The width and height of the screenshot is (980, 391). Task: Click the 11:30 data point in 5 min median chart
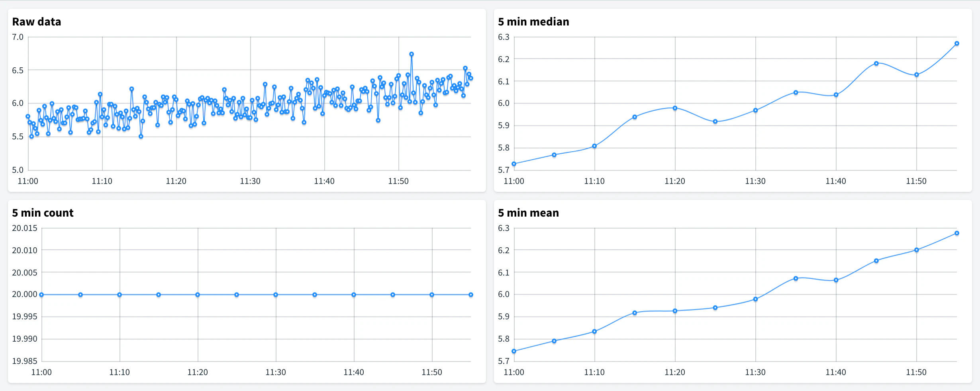click(755, 110)
